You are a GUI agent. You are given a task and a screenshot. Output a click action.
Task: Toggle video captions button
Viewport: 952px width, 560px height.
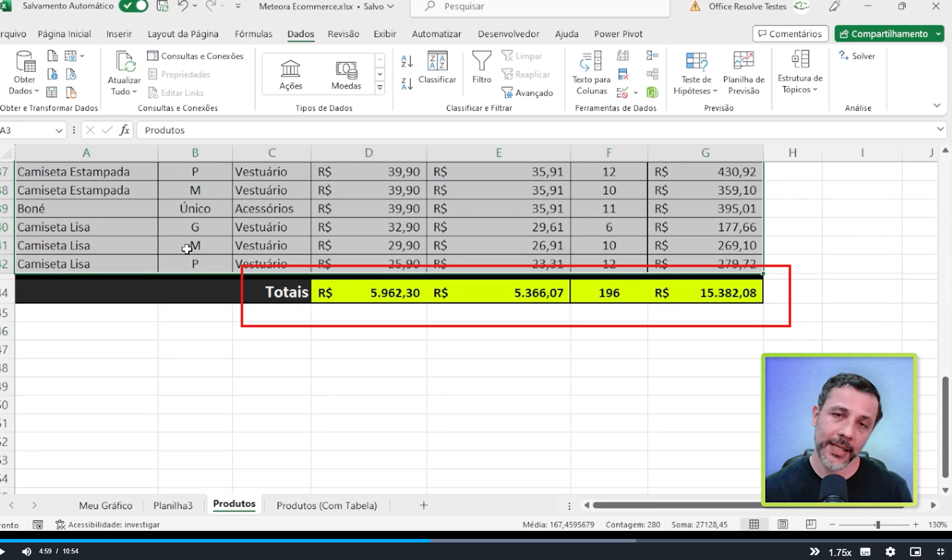click(865, 551)
